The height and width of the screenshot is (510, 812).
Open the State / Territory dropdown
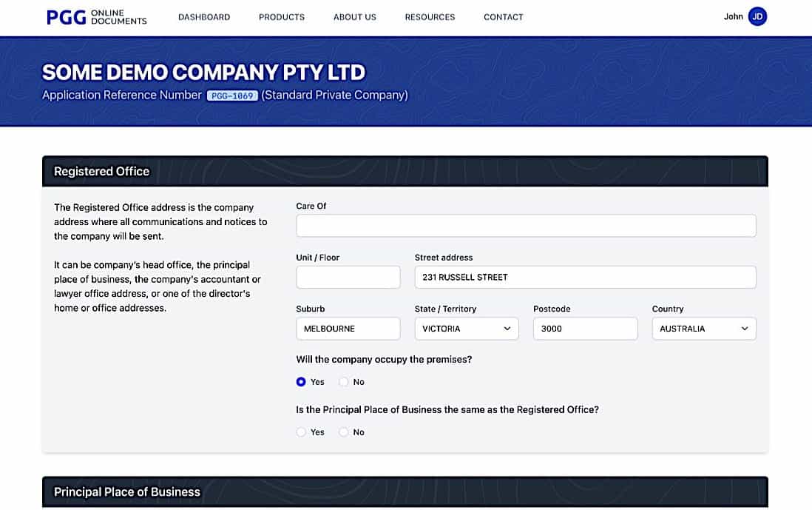point(466,328)
